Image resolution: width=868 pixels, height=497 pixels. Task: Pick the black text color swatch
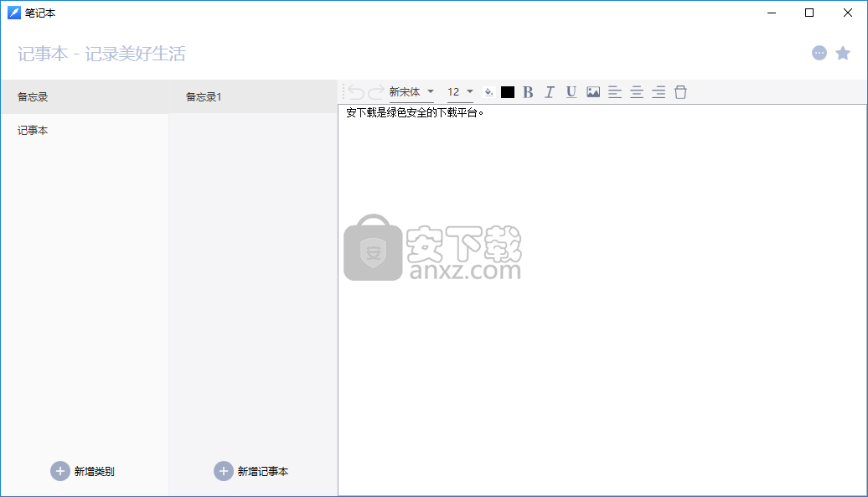click(508, 92)
